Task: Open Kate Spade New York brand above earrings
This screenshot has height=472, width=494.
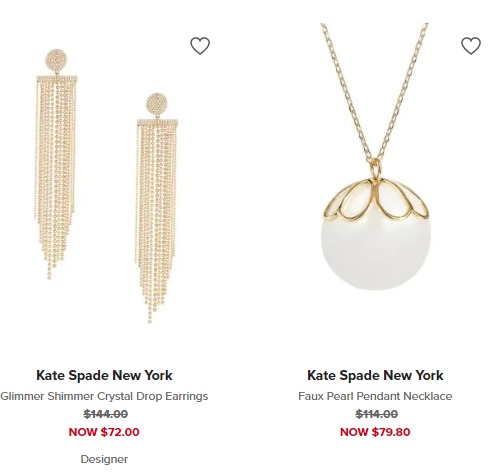Action: pos(104,375)
